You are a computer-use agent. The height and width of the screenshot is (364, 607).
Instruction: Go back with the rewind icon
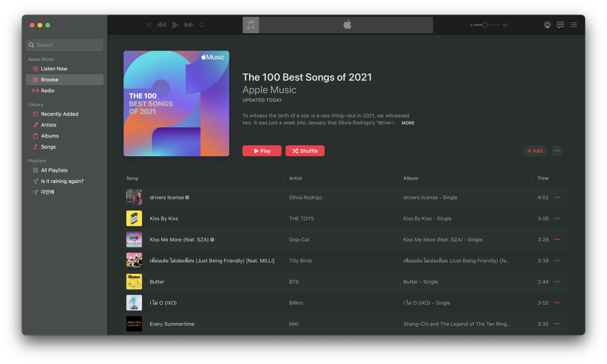click(x=162, y=25)
